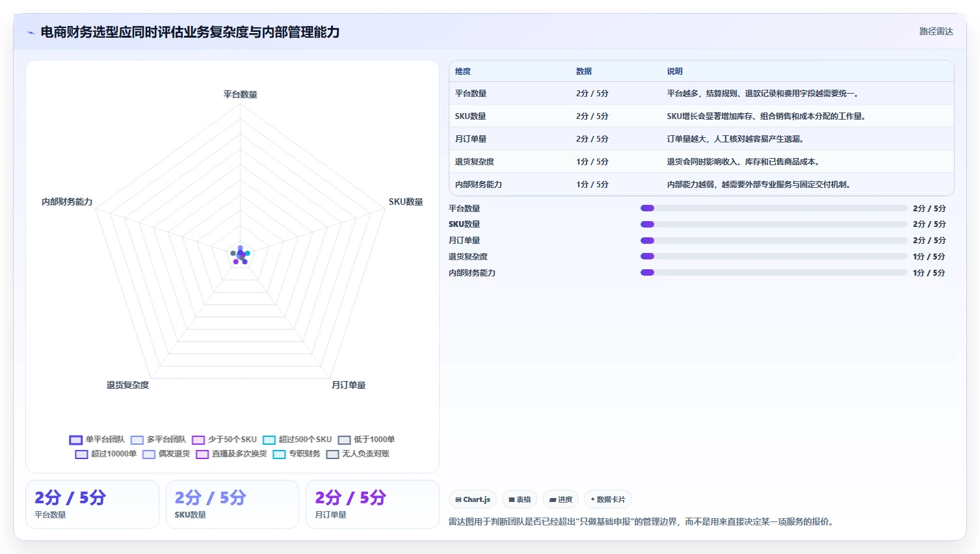
Task: Toggle 多平台团队 legend swatch
Action: [137, 440]
